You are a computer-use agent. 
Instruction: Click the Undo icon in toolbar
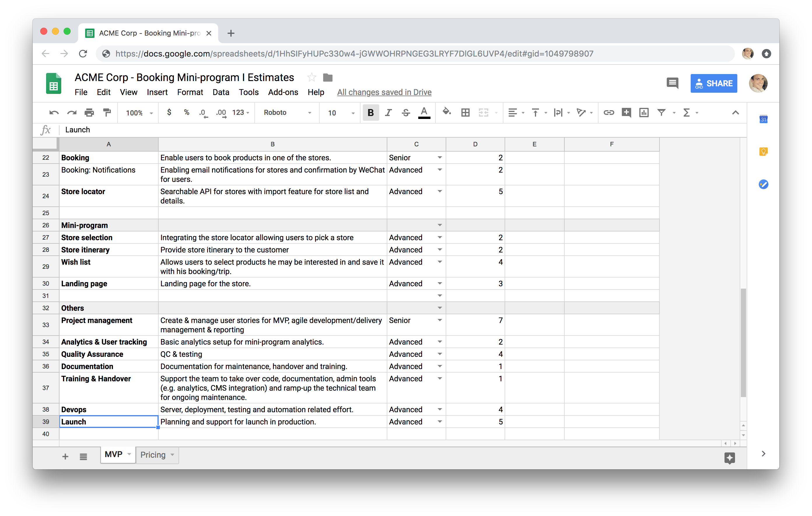pos(54,113)
